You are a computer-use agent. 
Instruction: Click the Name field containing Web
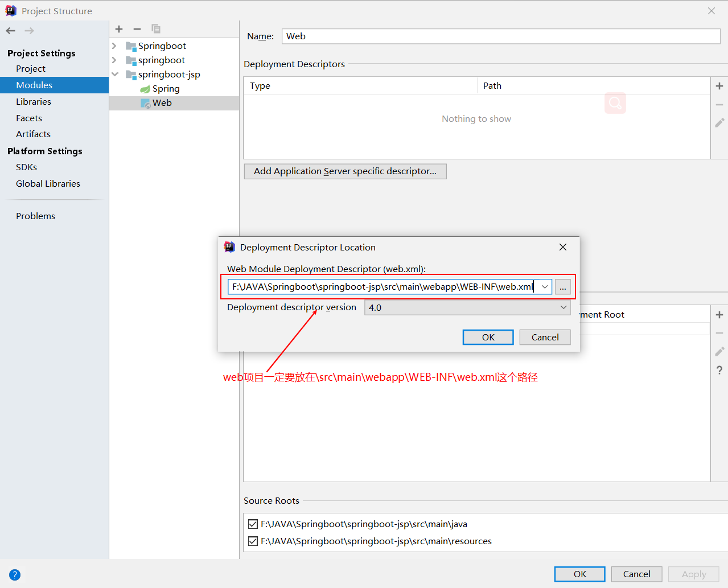pyautogui.click(x=501, y=36)
